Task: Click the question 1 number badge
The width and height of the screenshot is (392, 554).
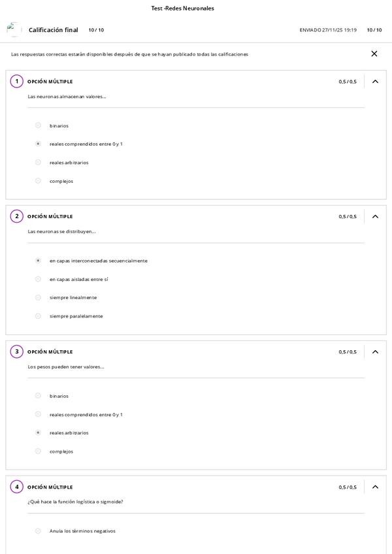Action: click(x=17, y=82)
